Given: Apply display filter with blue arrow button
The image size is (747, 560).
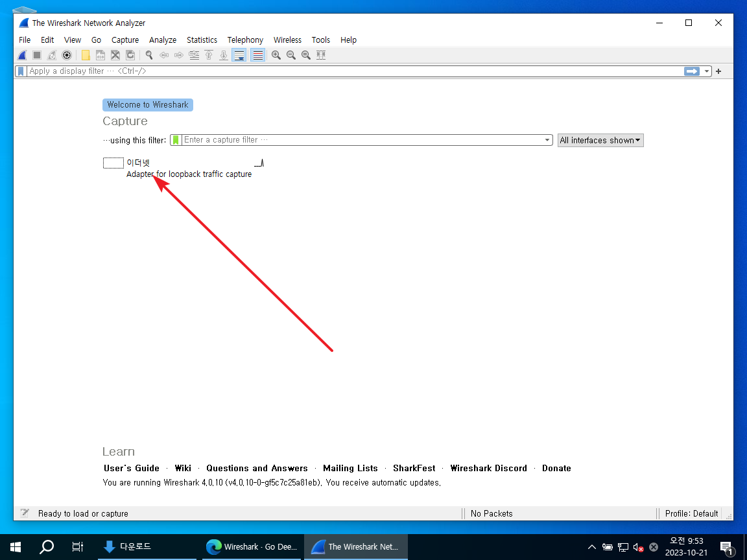Looking at the screenshot, I should (692, 71).
